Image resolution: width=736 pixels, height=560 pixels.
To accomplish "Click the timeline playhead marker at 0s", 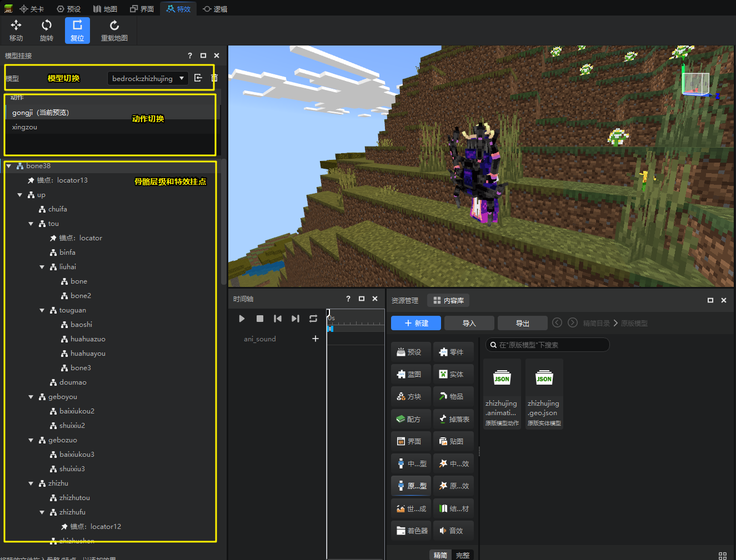I will click(x=329, y=315).
